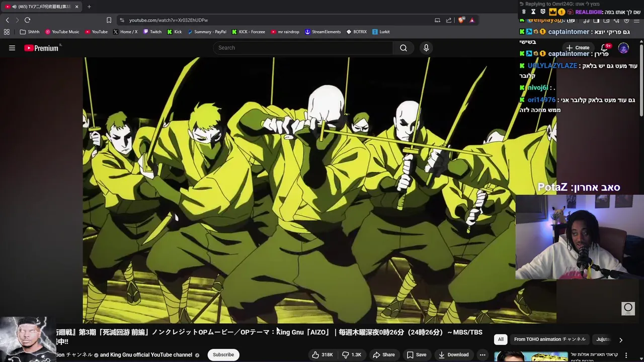Open the YouTube Music bookmark
Screen dimensions: 644x362
[x=62, y=32]
